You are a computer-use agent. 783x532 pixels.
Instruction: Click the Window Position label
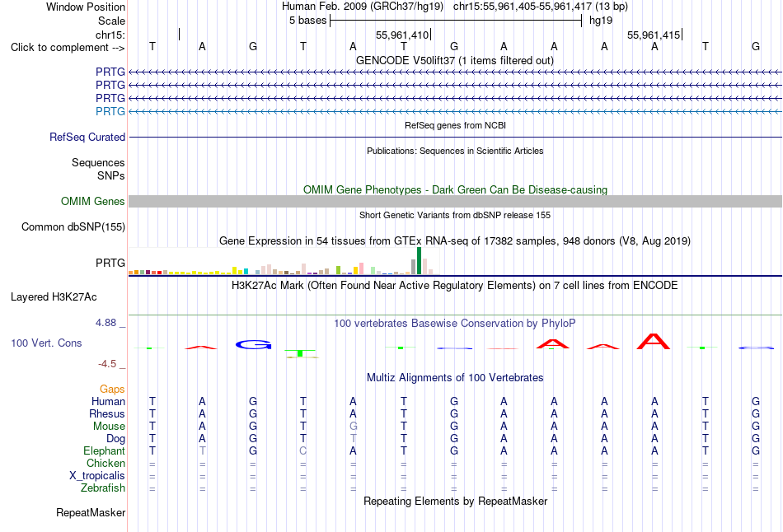click(x=86, y=7)
